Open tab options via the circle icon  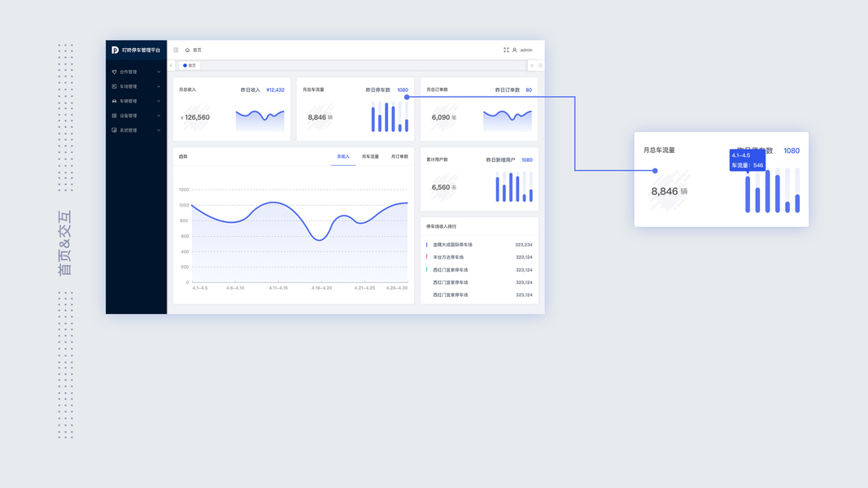pos(540,65)
